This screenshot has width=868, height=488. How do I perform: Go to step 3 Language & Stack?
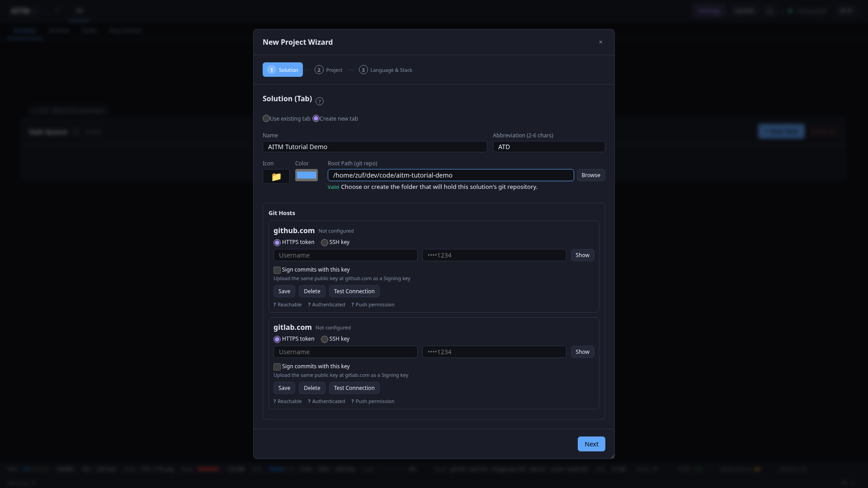(386, 70)
